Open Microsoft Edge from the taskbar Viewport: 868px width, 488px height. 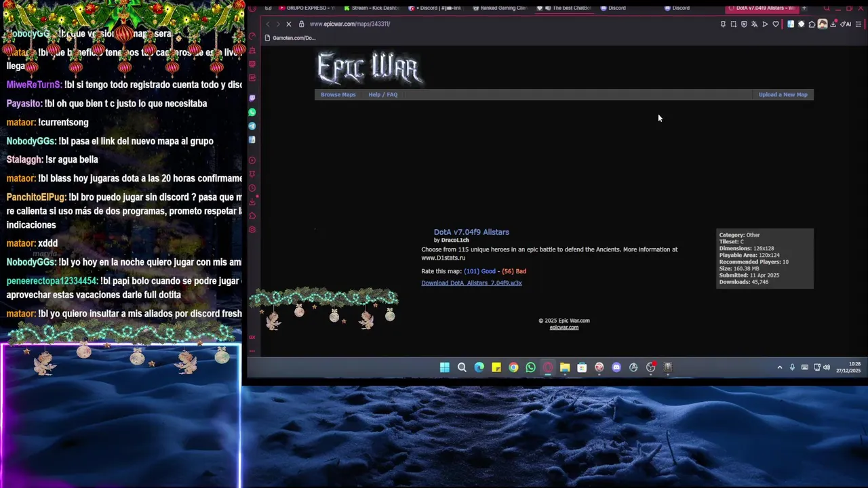point(479,367)
